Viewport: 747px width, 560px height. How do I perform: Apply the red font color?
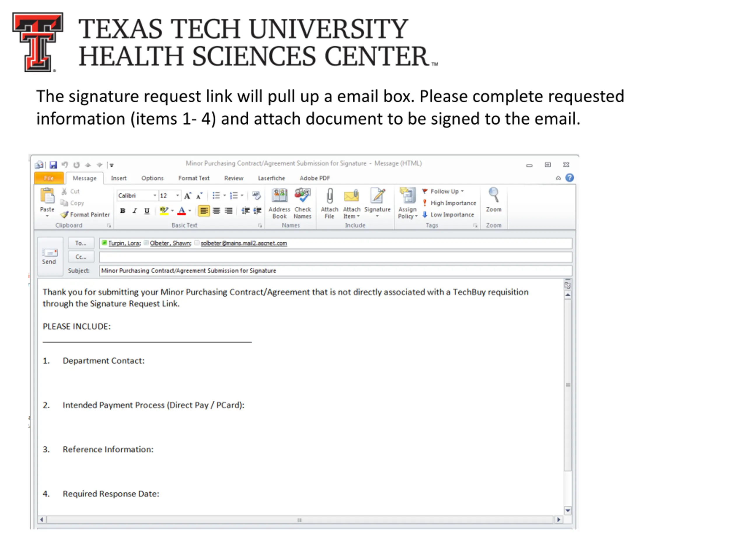click(182, 211)
